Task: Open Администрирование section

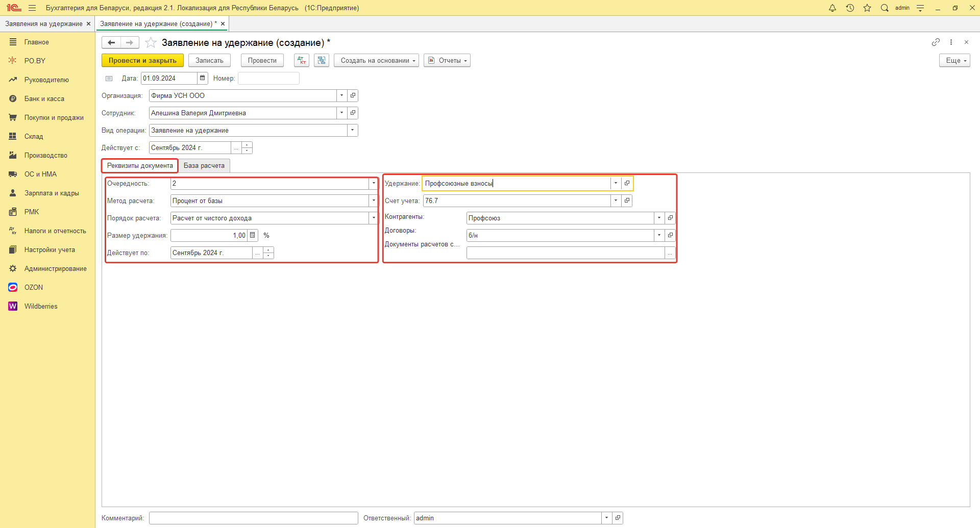Action: (x=56, y=268)
